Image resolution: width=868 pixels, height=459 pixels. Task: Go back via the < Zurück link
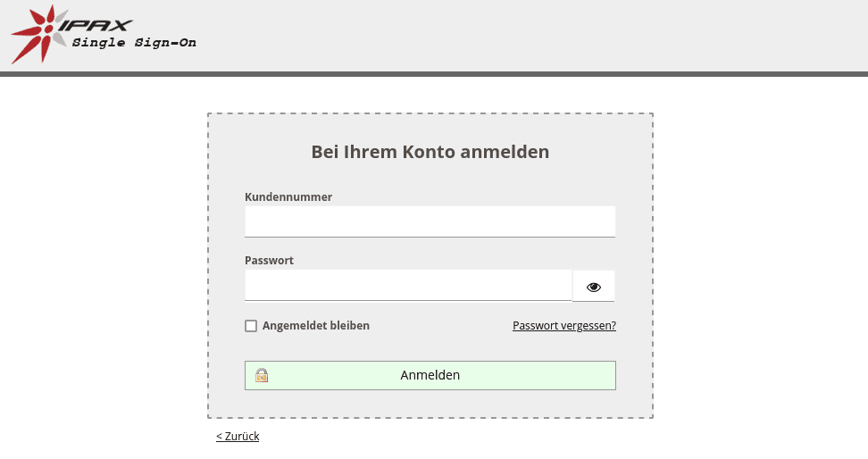[x=238, y=437]
